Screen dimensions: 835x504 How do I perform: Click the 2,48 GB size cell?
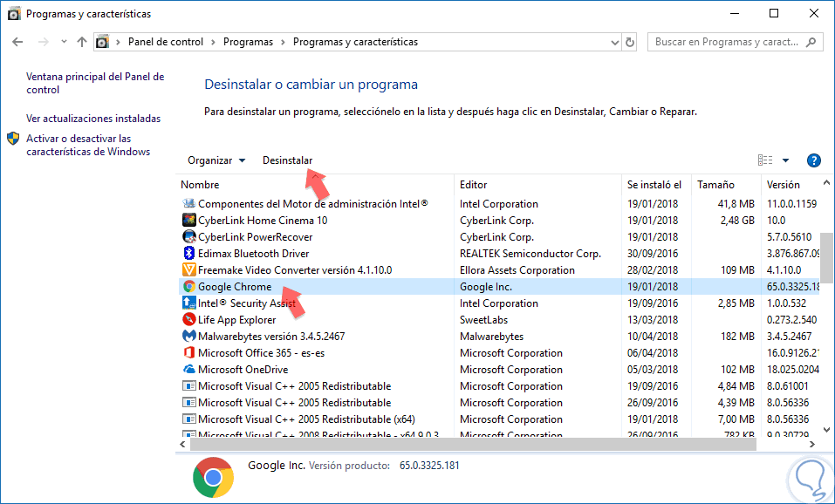coord(737,221)
